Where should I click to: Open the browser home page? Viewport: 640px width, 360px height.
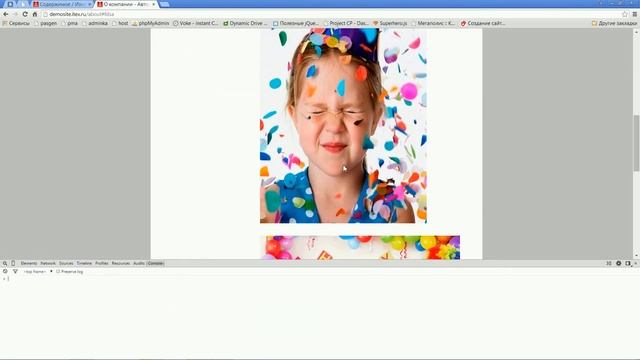(35, 14)
